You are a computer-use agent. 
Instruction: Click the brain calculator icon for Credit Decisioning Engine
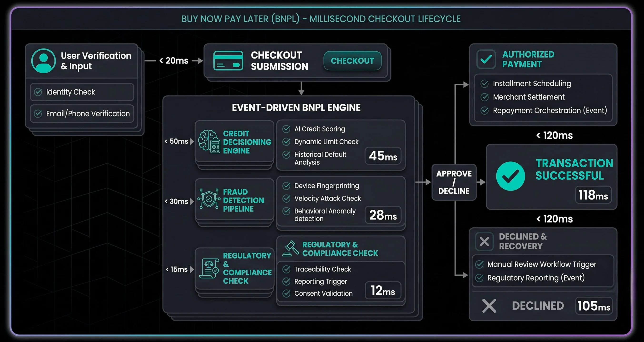coord(209,142)
